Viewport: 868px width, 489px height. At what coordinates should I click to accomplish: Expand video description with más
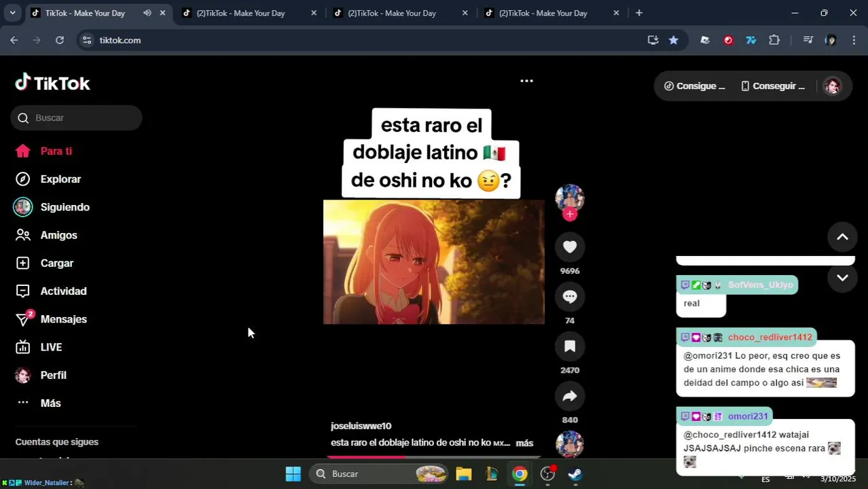pyautogui.click(x=524, y=443)
